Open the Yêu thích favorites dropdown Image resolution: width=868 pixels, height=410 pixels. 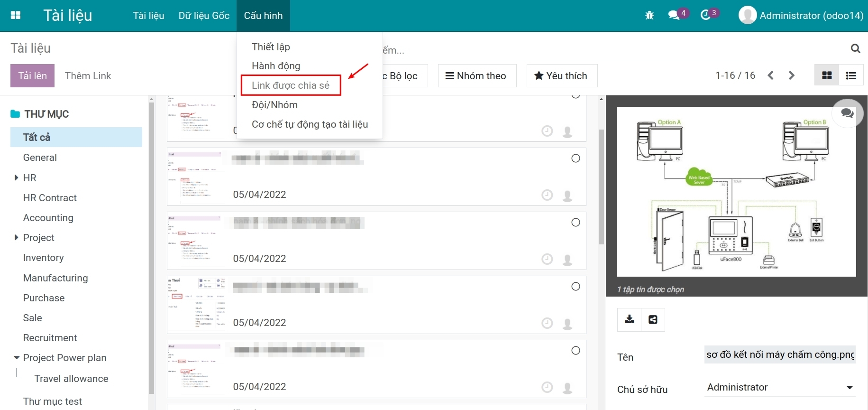pyautogui.click(x=561, y=76)
